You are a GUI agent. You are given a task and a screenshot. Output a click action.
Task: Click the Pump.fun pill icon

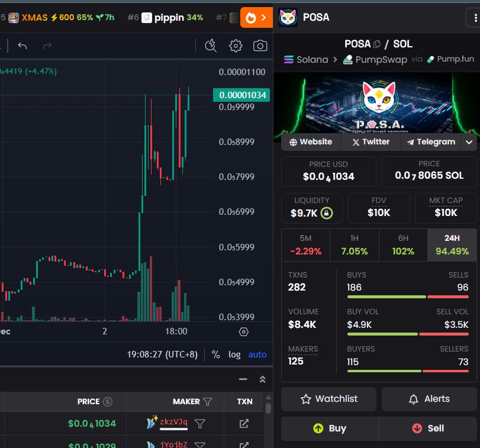[430, 59]
